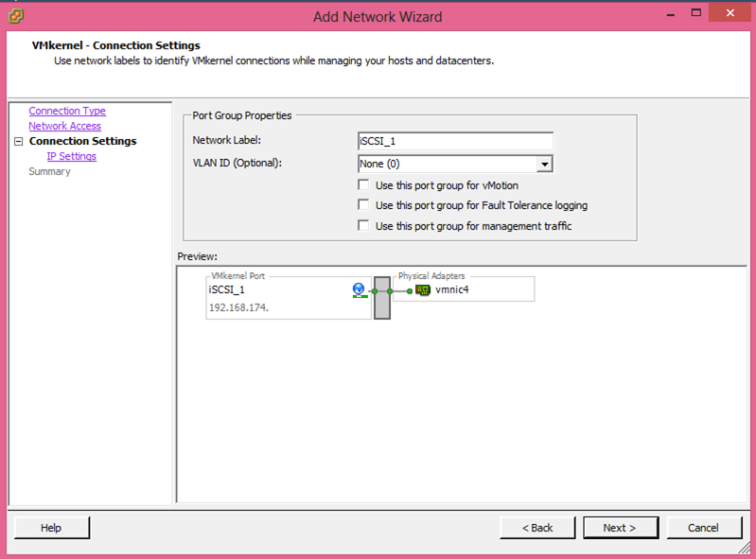Enable Use this port group for vMotion
This screenshot has width=756, height=559.
[363, 185]
